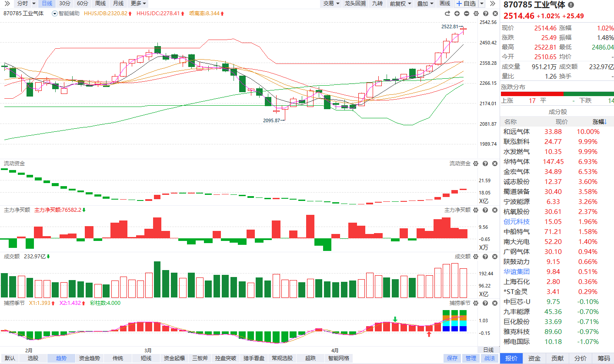The width and height of the screenshot is (614, 364).
Task: Switch to the 猎手看盘 template tab
Action: click(254, 358)
